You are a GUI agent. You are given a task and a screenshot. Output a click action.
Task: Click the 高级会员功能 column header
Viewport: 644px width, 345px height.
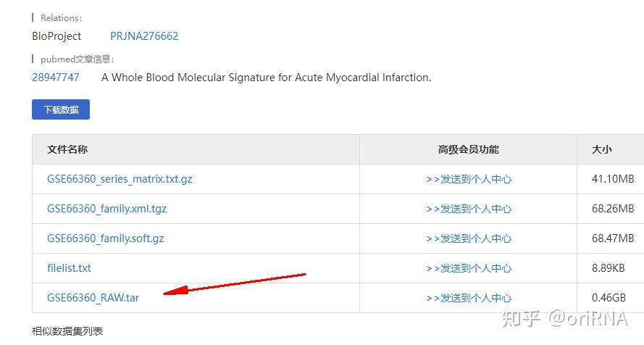coord(468,149)
